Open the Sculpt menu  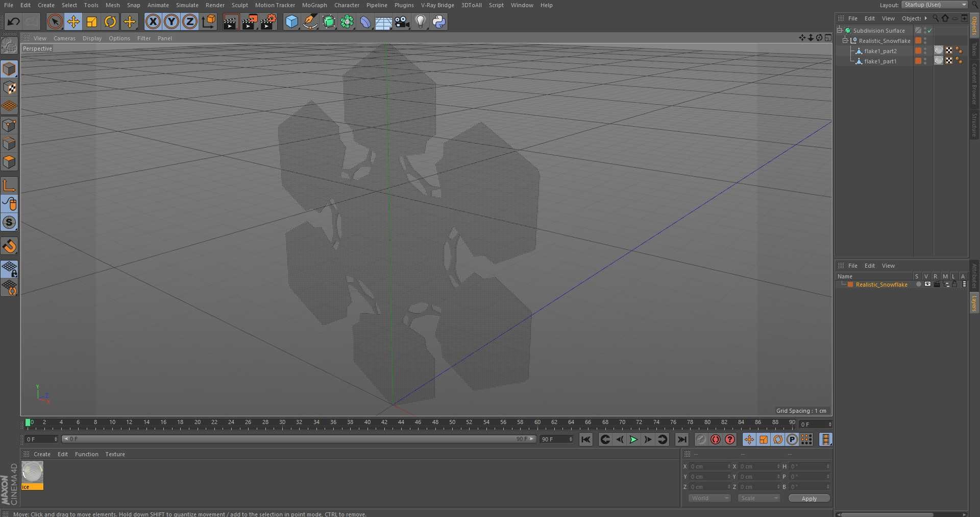(239, 5)
